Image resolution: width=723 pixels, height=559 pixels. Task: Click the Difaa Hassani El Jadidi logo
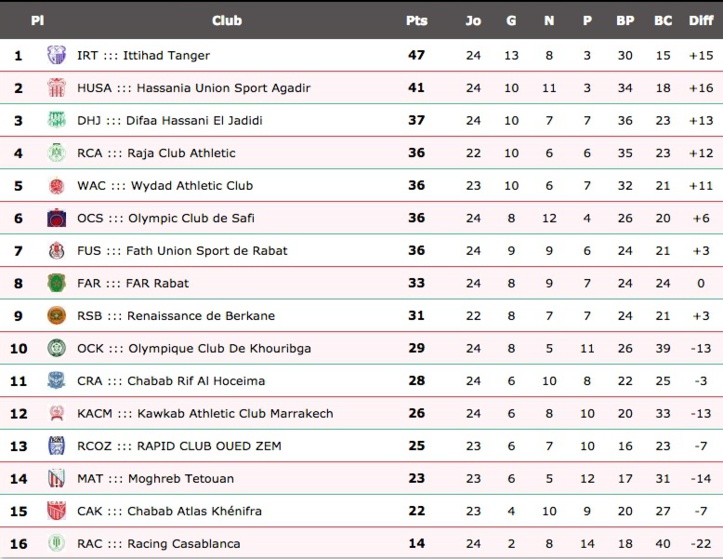tap(57, 120)
